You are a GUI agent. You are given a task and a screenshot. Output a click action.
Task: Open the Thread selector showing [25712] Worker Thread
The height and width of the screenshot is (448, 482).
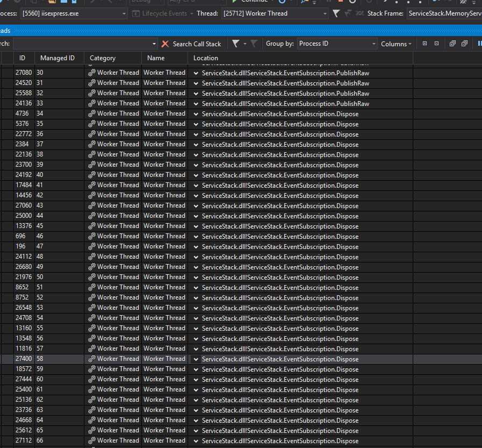[x=274, y=13]
